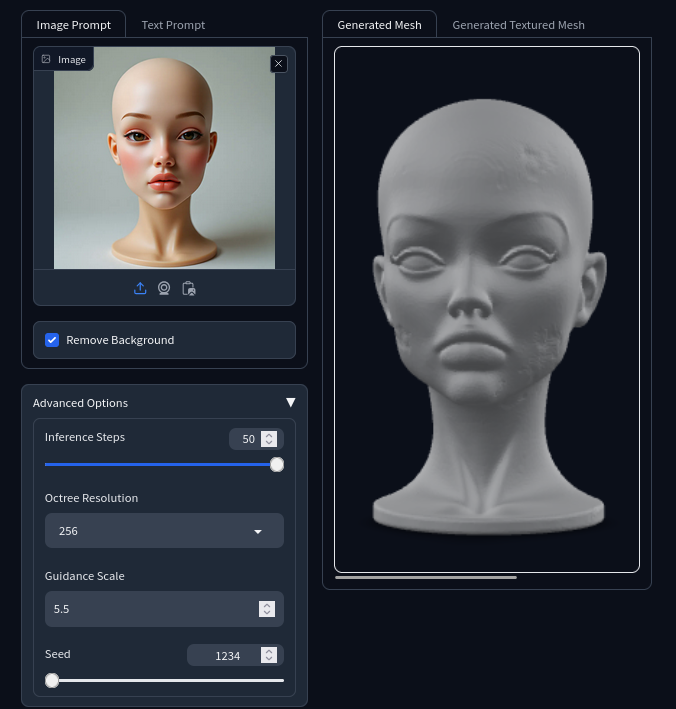Click the Seed spinner arrows
676x709 pixels.
pos(269,655)
